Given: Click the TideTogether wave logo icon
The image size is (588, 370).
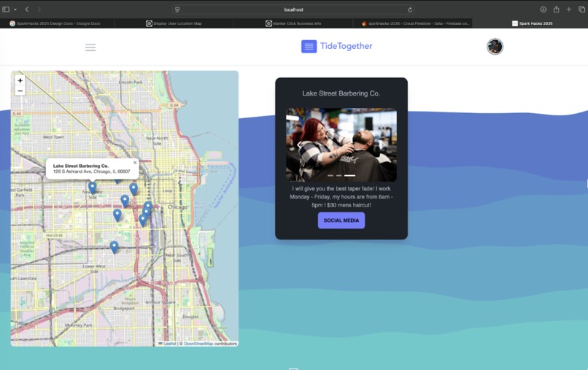Looking at the screenshot, I should click(x=309, y=47).
